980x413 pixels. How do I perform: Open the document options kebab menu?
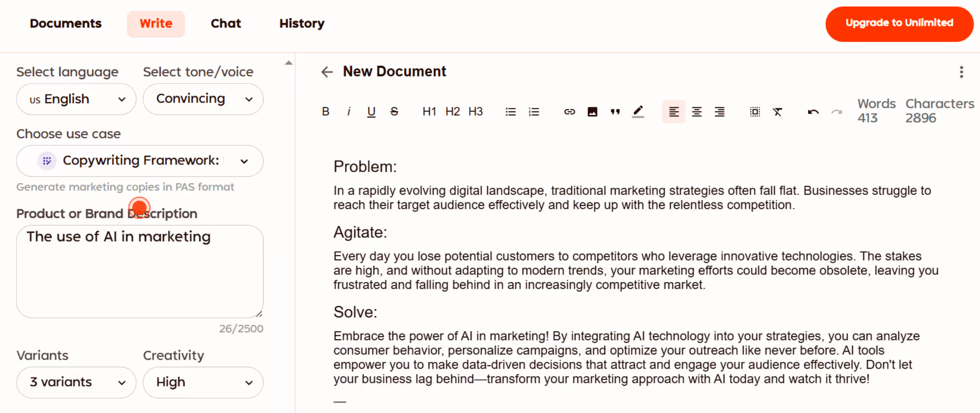(x=961, y=72)
